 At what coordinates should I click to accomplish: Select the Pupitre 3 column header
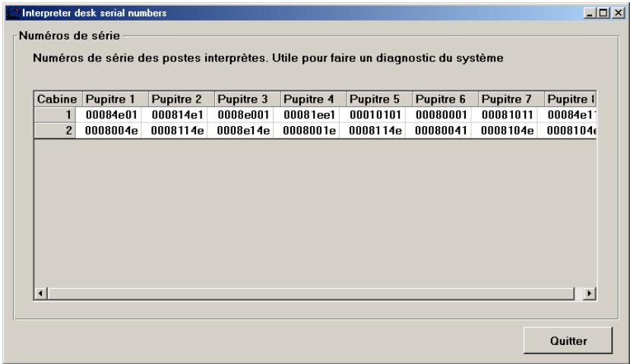click(x=247, y=99)
